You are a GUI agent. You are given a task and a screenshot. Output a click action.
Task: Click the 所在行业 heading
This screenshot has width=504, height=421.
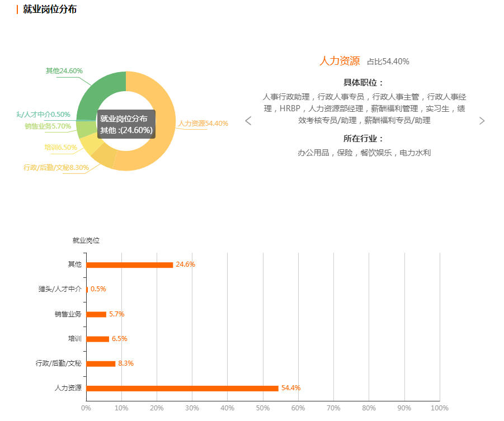363,139
